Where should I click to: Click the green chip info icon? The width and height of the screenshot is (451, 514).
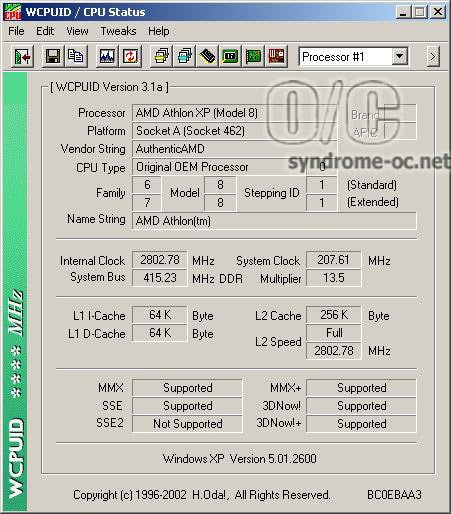231,57
